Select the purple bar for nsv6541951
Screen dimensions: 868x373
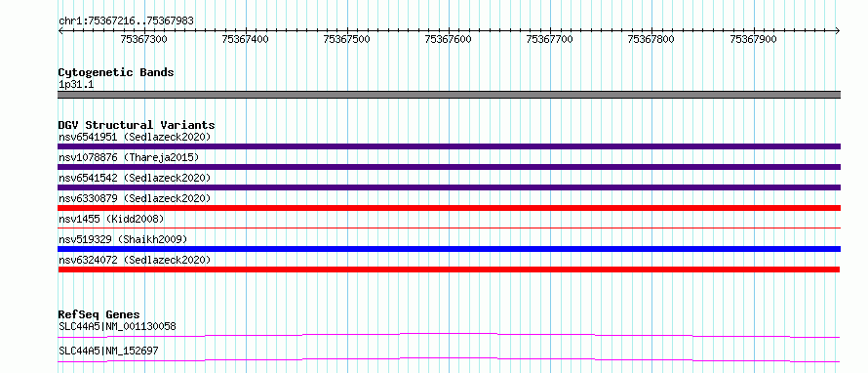(450, 146)
